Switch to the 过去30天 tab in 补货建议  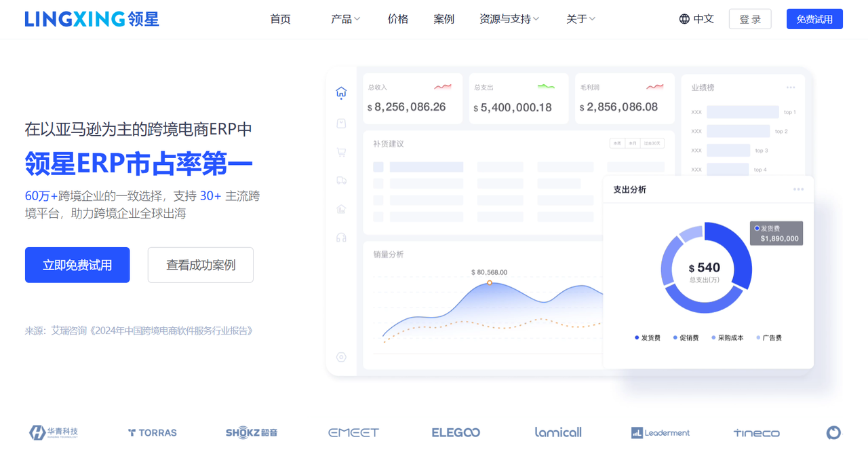tap(652, 143)
